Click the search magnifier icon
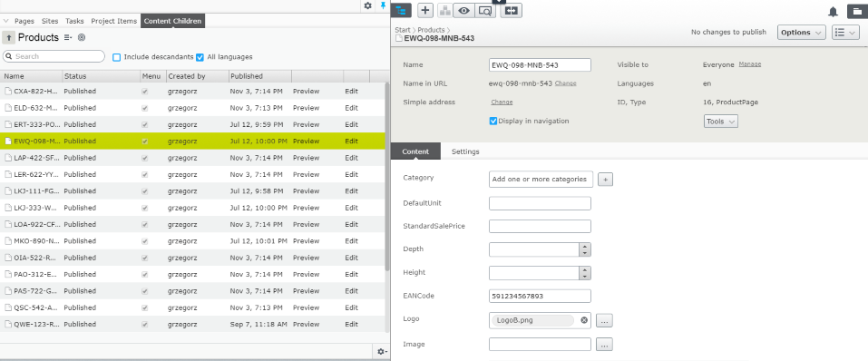This screenshot has height=361, width=868. point(9,56)
